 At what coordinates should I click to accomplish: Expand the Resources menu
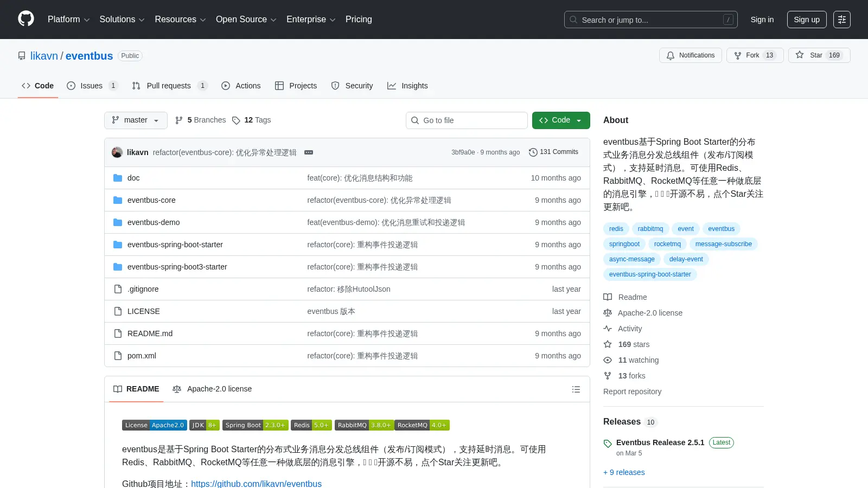coord(180,20)
